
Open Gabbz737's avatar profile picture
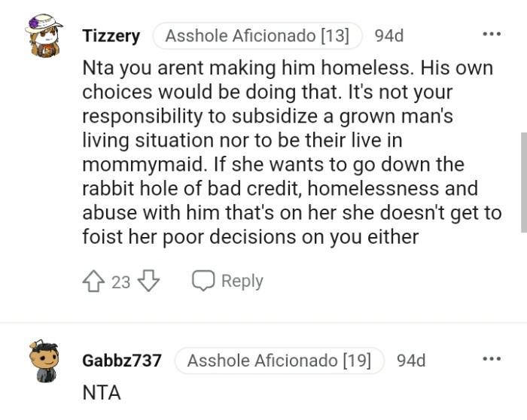(42, 361)
